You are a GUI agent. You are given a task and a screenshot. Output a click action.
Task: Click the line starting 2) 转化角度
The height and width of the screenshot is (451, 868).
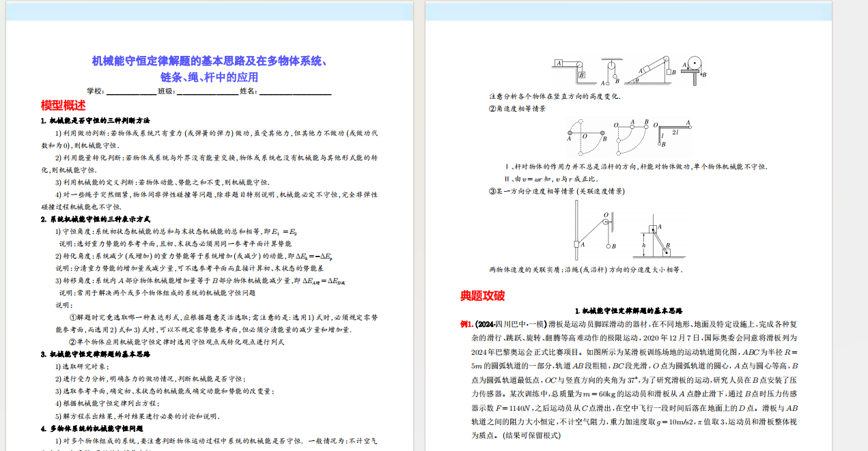tap(194, 256)
